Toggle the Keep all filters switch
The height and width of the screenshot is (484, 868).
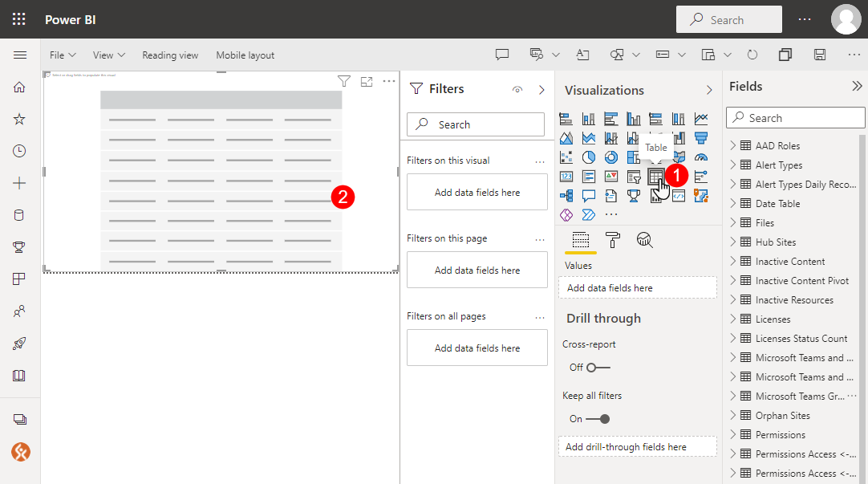click(598, 419)
